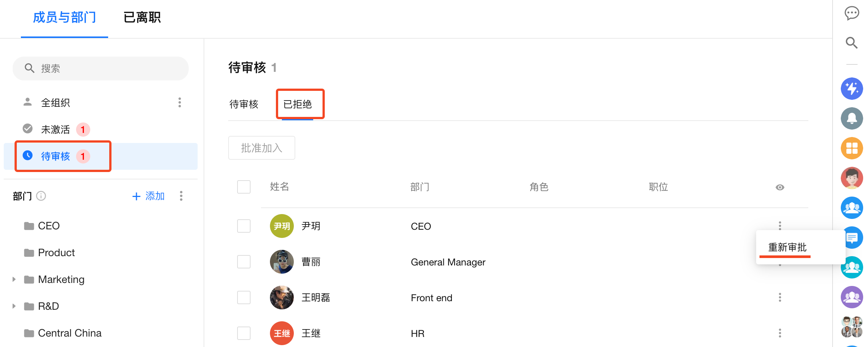Screen dimensions: 868x347
Task: Expand the R&D department tree node
Action: 14,306
